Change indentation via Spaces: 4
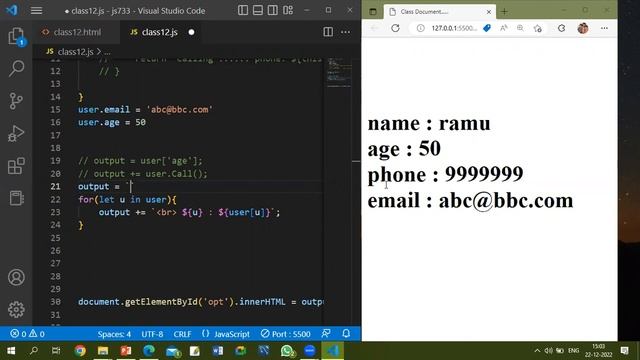 coord(114,334)
